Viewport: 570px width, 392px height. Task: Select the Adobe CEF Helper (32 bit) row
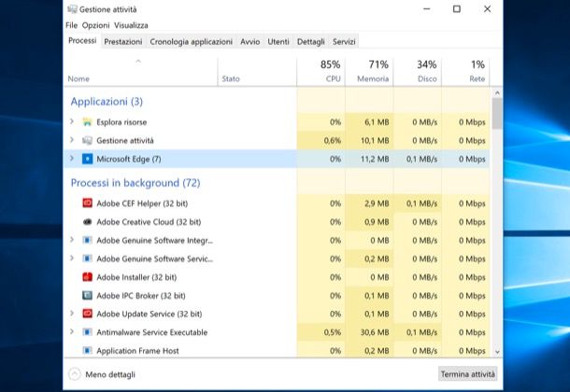coord(277,203)
